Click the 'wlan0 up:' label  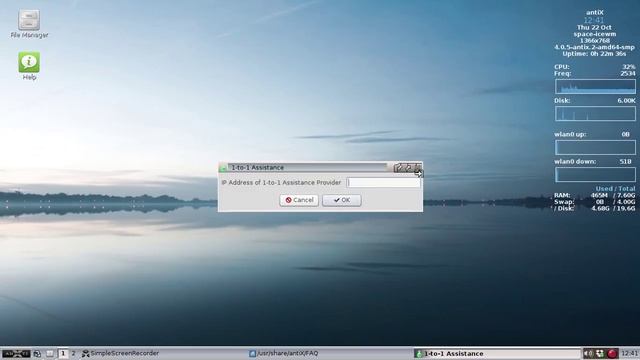[x=570, y=134]
